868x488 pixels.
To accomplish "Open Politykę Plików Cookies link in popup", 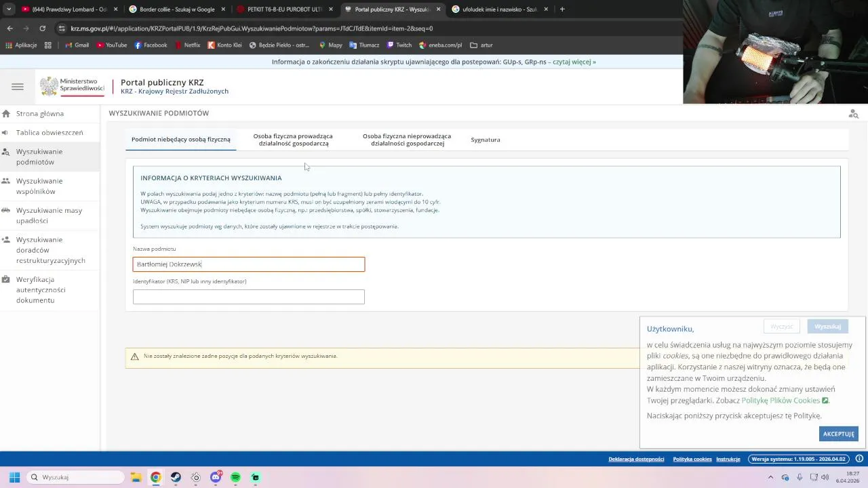I will (x=785, y=401).
